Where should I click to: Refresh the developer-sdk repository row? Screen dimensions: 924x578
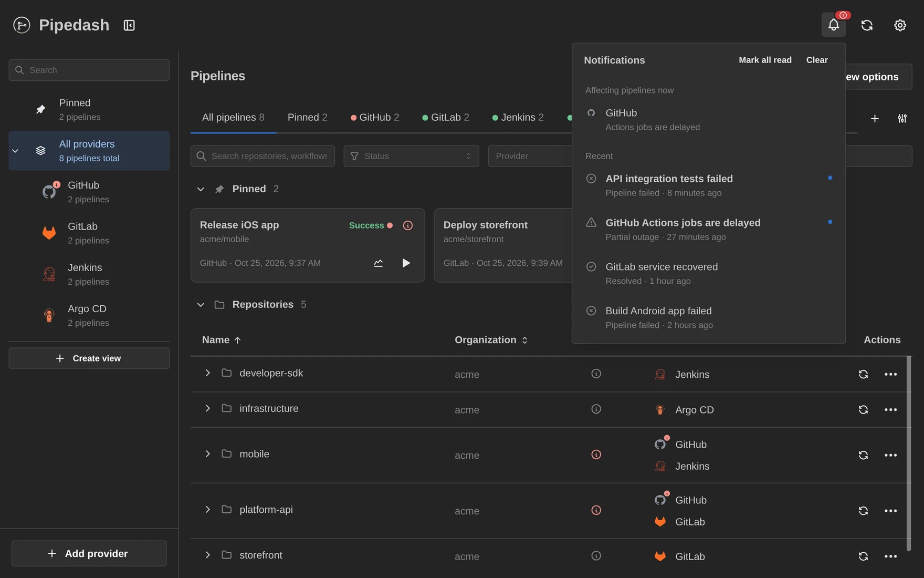pyautogui.click(x=863, y=374)
